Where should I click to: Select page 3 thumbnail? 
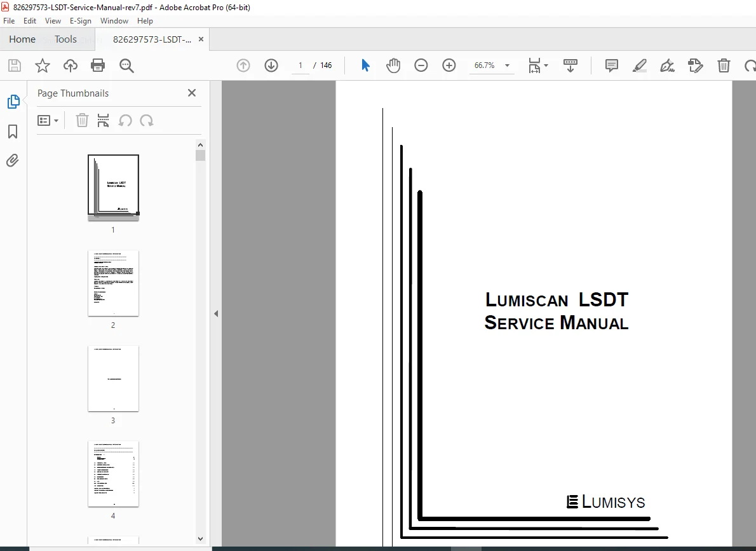113,379
